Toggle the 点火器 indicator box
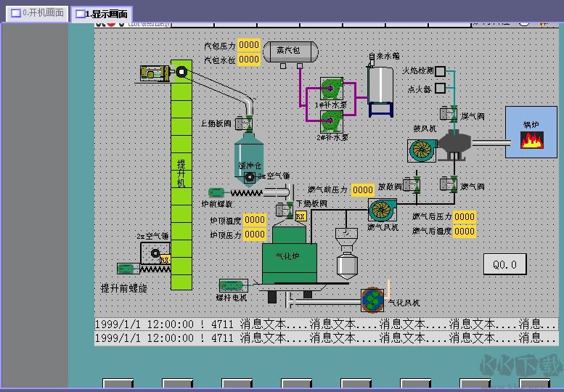564x392 pixels. click(440, 89)
